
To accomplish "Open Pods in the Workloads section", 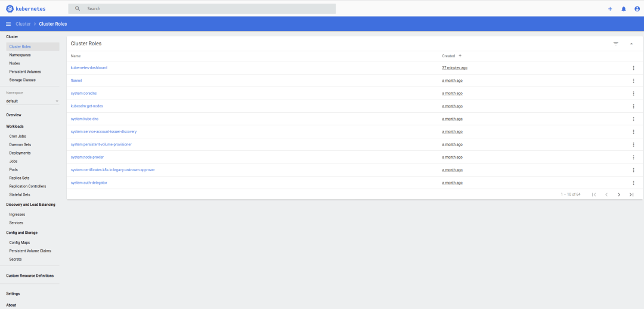I will point(13,169).
